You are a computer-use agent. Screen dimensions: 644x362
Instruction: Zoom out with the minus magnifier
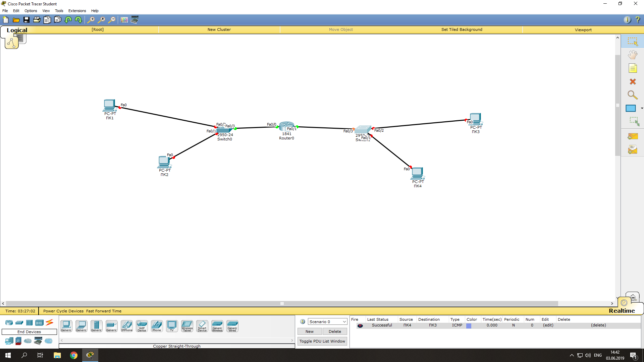tap(112, 20)
